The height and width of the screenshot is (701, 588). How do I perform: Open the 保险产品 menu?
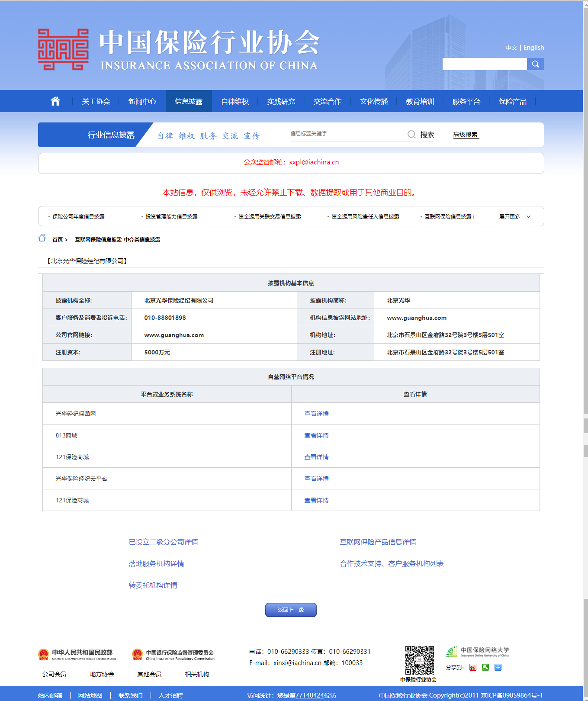coord(513,101)
